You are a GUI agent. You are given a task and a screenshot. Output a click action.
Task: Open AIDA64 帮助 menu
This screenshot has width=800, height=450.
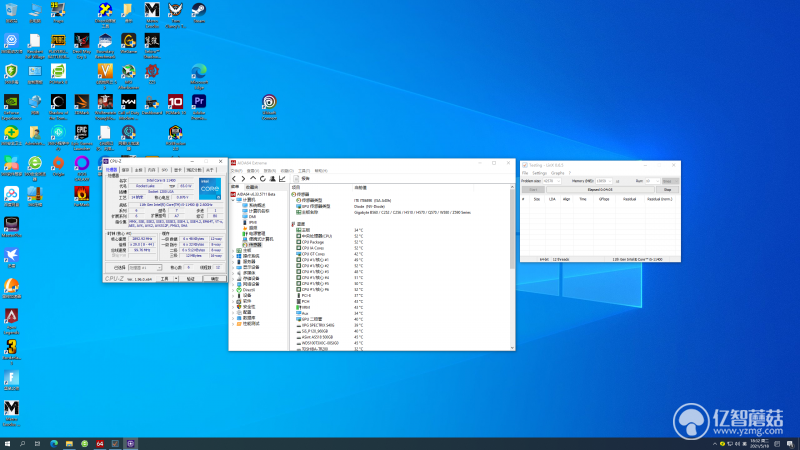(320, 171)
